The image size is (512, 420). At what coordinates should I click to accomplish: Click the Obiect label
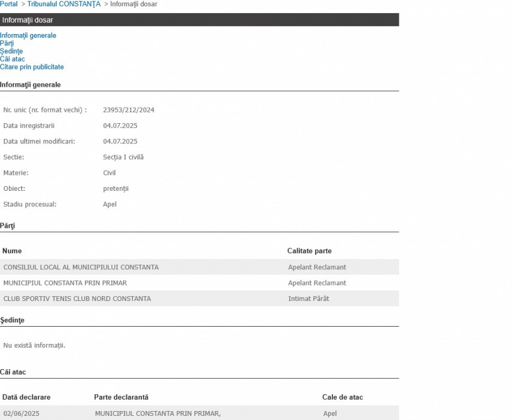14,188
